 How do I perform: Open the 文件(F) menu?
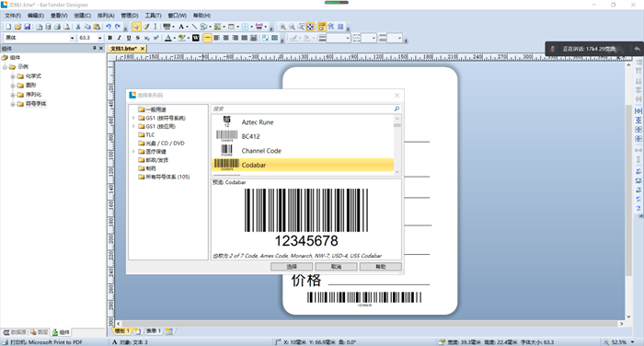(x=13, y=16)
